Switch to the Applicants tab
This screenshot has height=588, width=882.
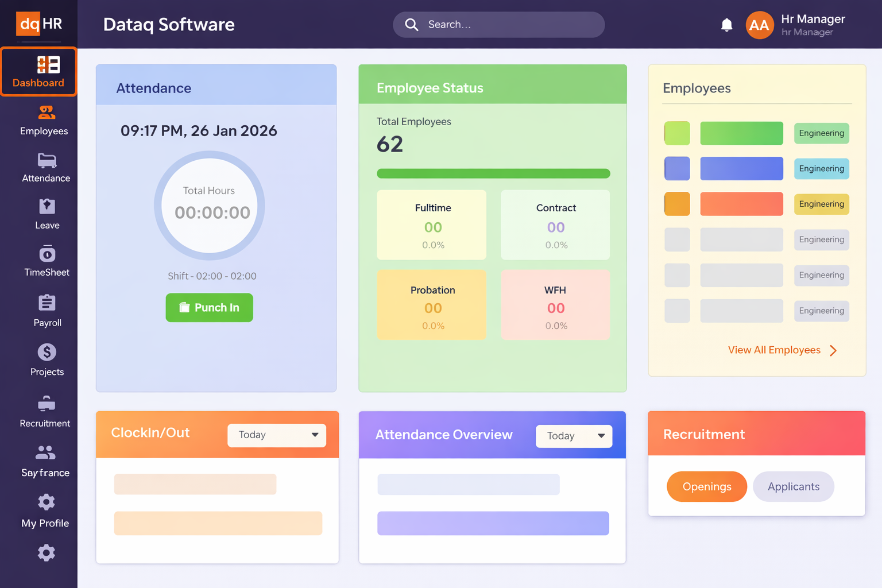click(793, 487)
